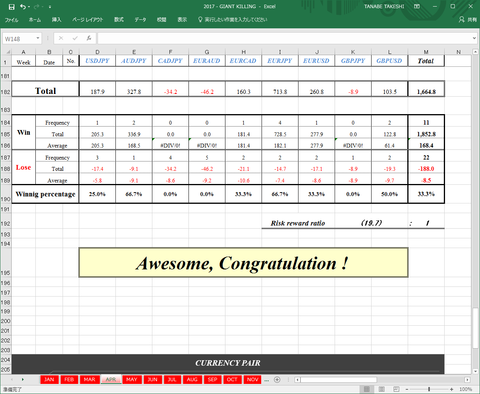Click the vertical scrollbar down arrow
The height and width of the screenshot is (394, 480).
click(475, 371)
